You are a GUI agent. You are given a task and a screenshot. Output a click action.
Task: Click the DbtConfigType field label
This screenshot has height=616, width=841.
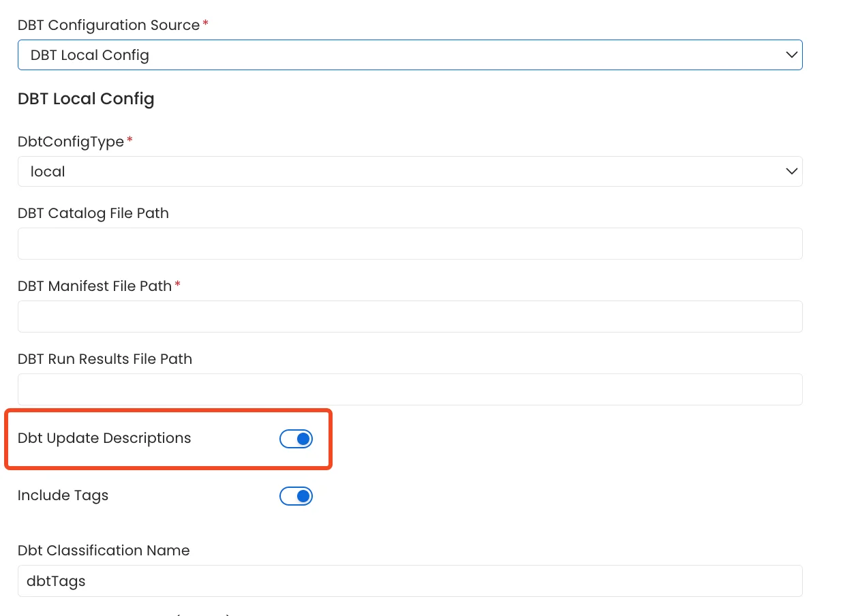[71, 142]
